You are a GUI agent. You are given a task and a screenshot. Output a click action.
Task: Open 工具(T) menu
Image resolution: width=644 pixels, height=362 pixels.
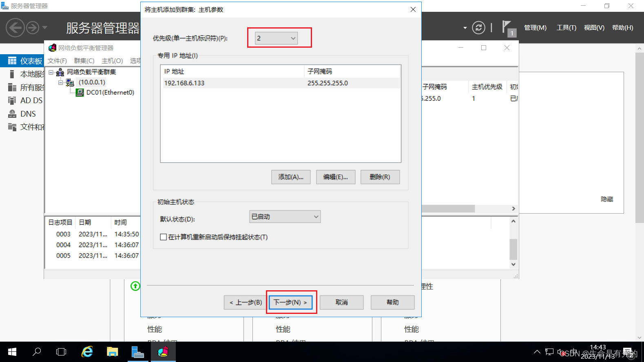[567, 28]
